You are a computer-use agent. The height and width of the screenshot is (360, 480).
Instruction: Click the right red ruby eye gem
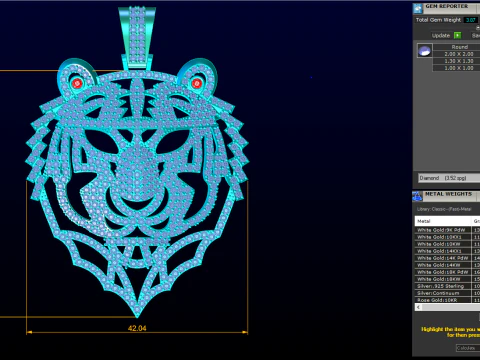pyautogui.click(x=196, y=83)
